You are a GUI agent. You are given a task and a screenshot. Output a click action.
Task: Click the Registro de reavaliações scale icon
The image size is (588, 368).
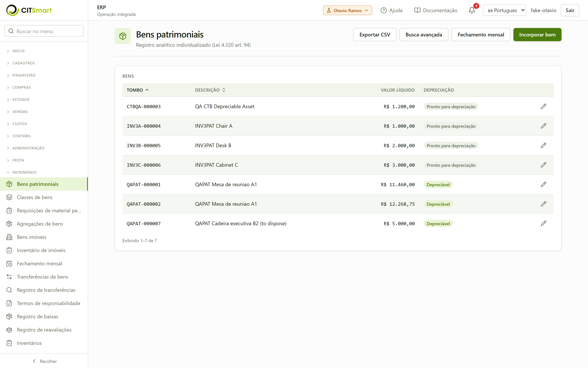[x=9, y=330]
